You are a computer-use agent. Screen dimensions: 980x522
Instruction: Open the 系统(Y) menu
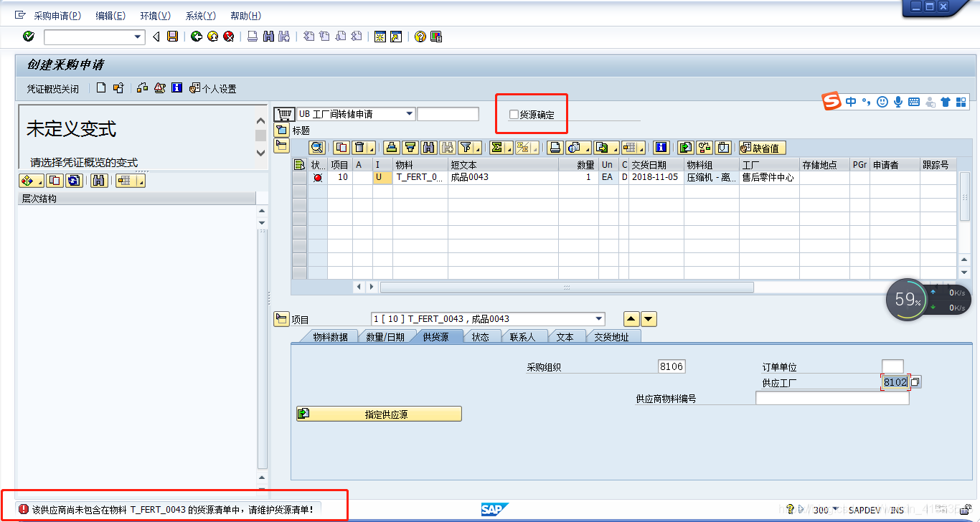pyautogui.click(x=201, y=16)
